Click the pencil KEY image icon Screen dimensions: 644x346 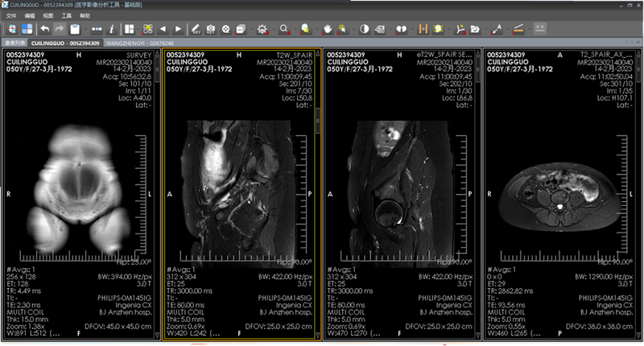click(x=196, y=29)
